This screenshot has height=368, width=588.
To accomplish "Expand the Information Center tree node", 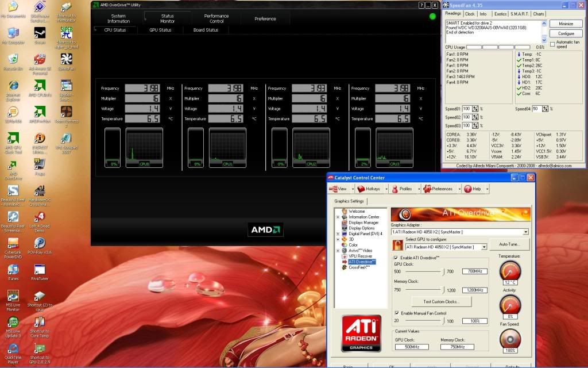I will pos(338,217).
